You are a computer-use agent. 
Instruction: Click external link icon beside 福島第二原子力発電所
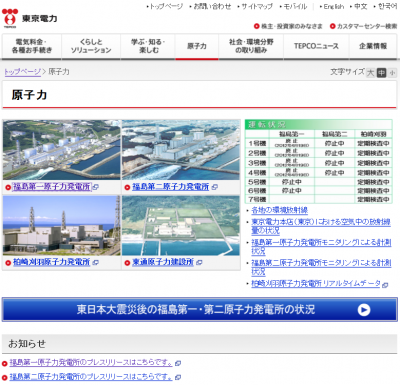click(215, 187)
